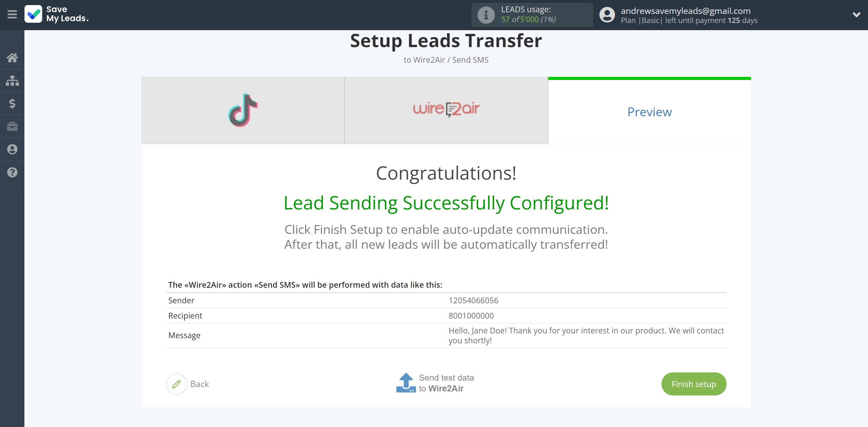Click the Finish setup button

pyautogui.click(x=694, y=384)
